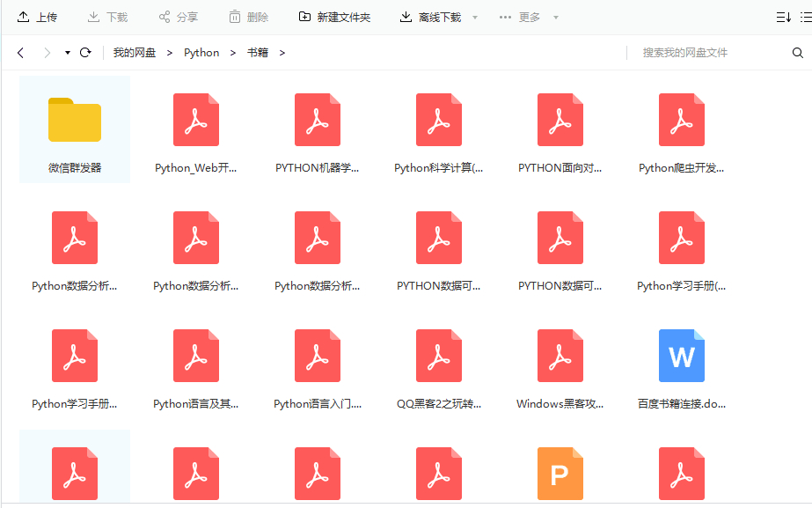Screen dimensions: 812x508
Task: Expand the chevron after 书籍 breadcrumb
Action: click(282, 53)
